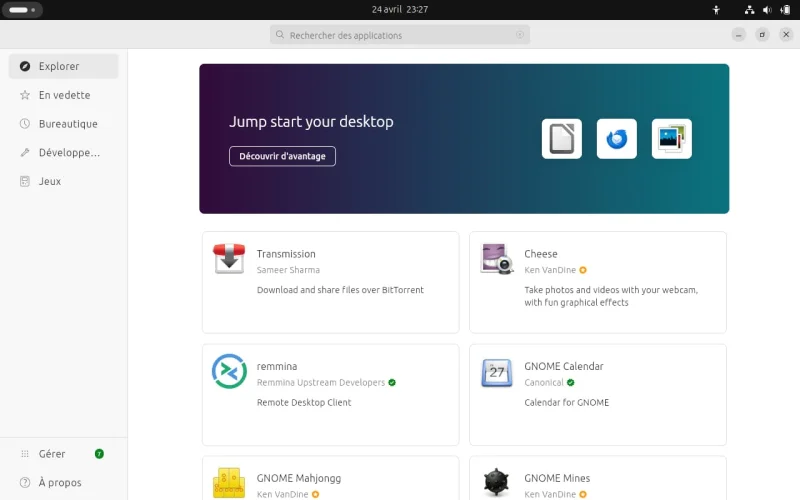This screenshot has width=800, height=500.
Task: Open the Cheese app title
Action: (x=541, y=254)
